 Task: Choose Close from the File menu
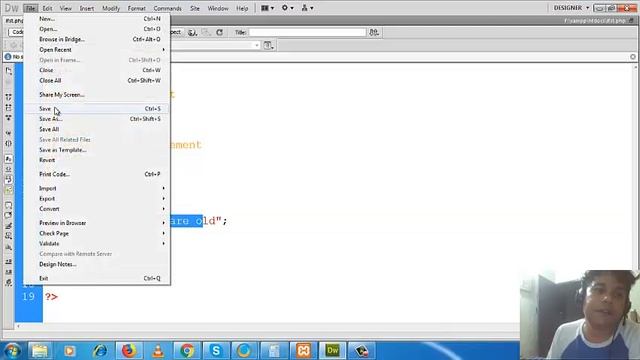97,70
